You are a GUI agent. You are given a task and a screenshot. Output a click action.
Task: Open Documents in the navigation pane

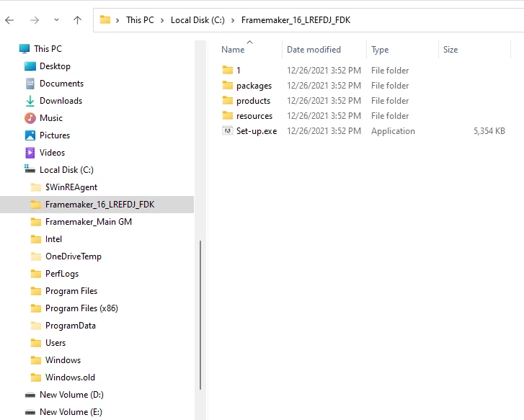(61, 84)
